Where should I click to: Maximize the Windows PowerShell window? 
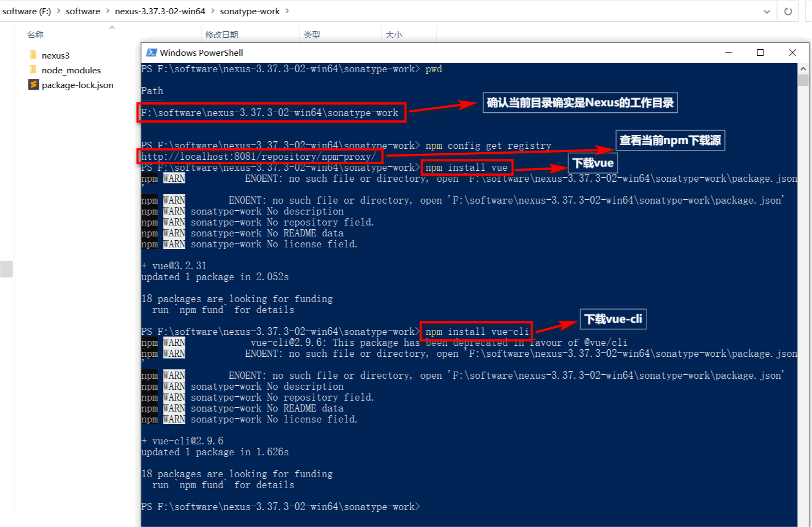click(760, 53)
